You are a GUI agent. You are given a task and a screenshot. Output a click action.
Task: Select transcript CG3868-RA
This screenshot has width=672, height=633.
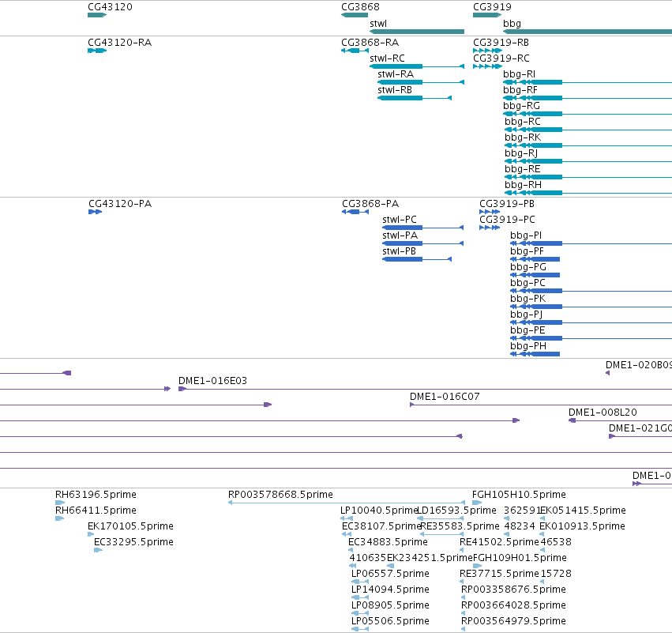370,43
